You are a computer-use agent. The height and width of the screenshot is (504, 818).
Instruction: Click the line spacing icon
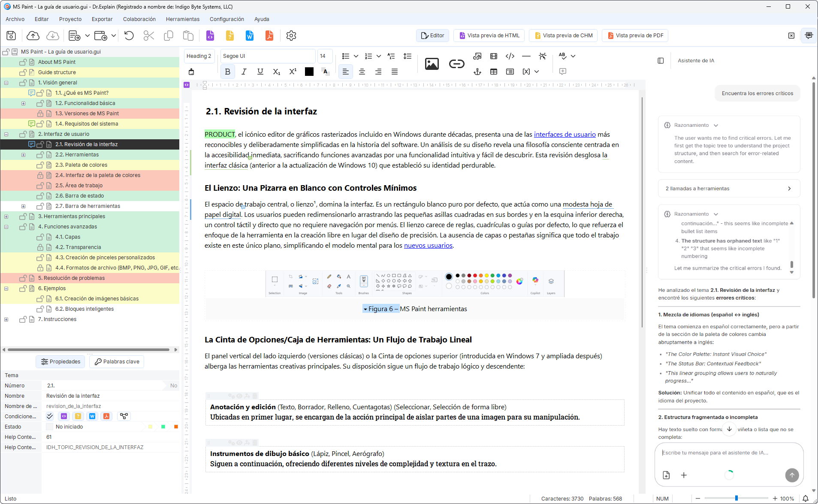click(407, 56)
